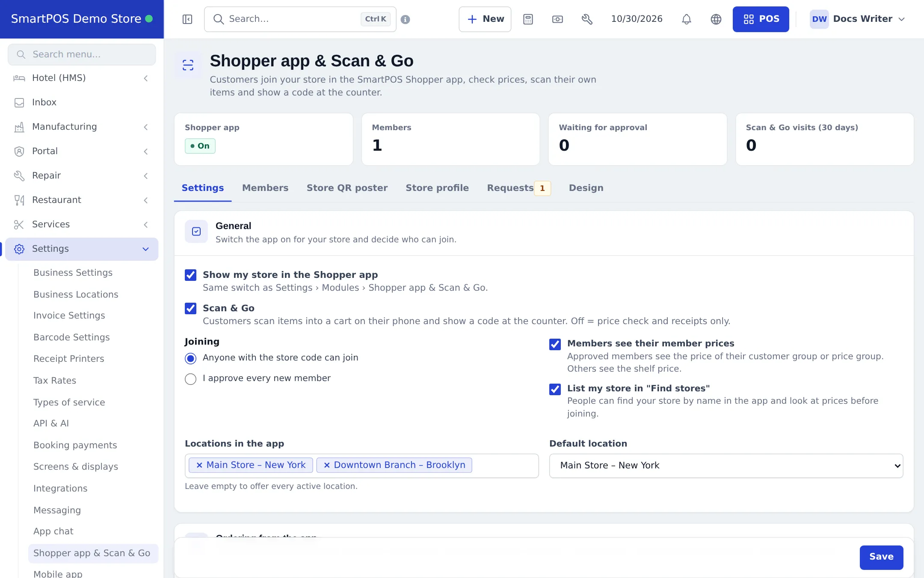Screen dimensions: 924x578
Task: Uncheck Members see their member prices
Action: [555, 344]
